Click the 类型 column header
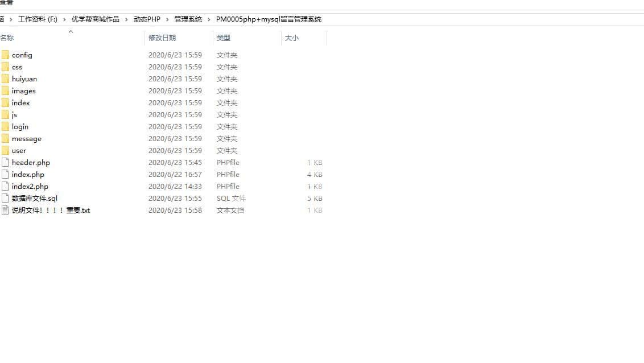 coord(224,38)
